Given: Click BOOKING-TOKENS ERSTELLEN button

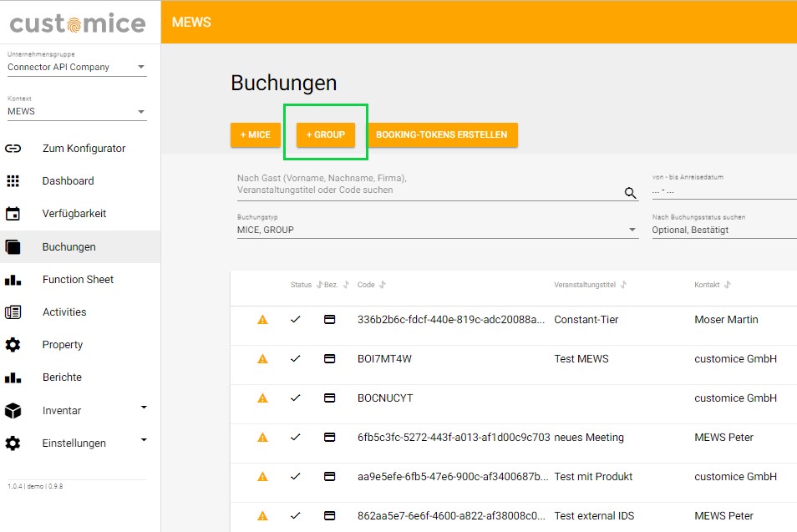Looking at the screenshot, I should (441, 134).
